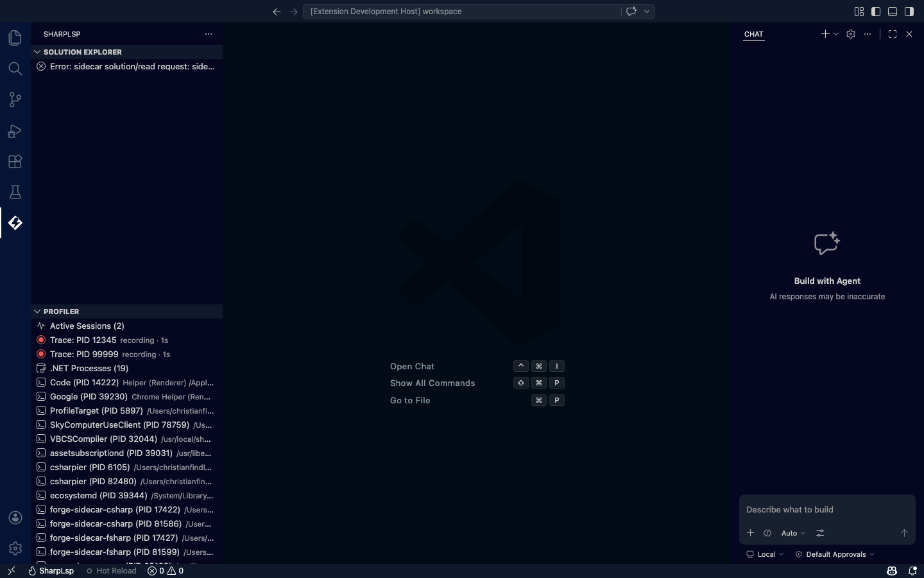Collapse the Profiler section
This screenshot has height=578, width=924.
126,311
